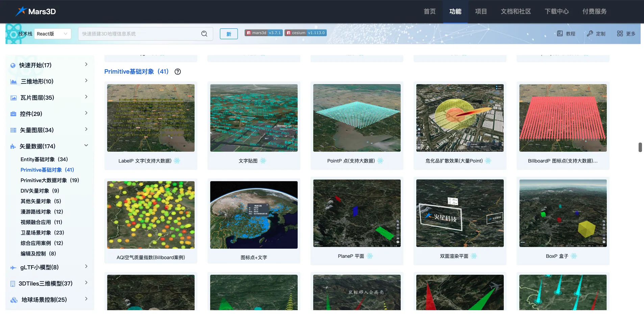Click React icon next to BoxP 盒子
The image size is (644, 322).
click(574, 256)
